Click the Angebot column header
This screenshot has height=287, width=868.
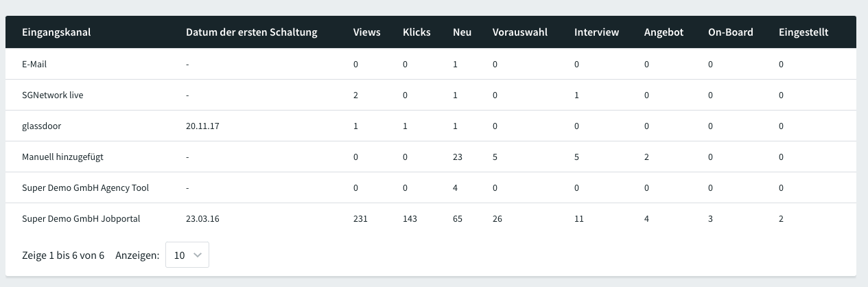coord(664,32)
